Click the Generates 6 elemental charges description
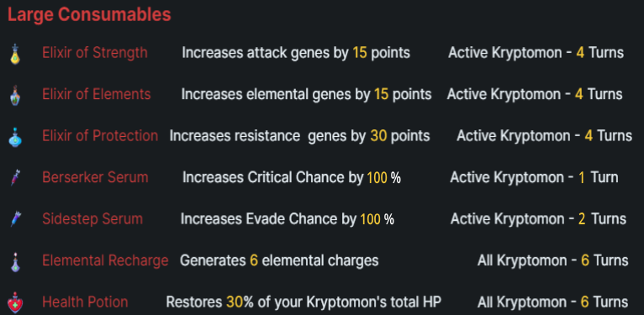644x315 pixels. click(279, 260)
